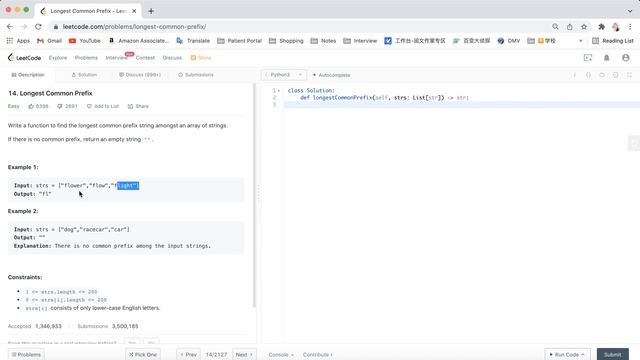Open the Explore menu item

pos(58,58)
